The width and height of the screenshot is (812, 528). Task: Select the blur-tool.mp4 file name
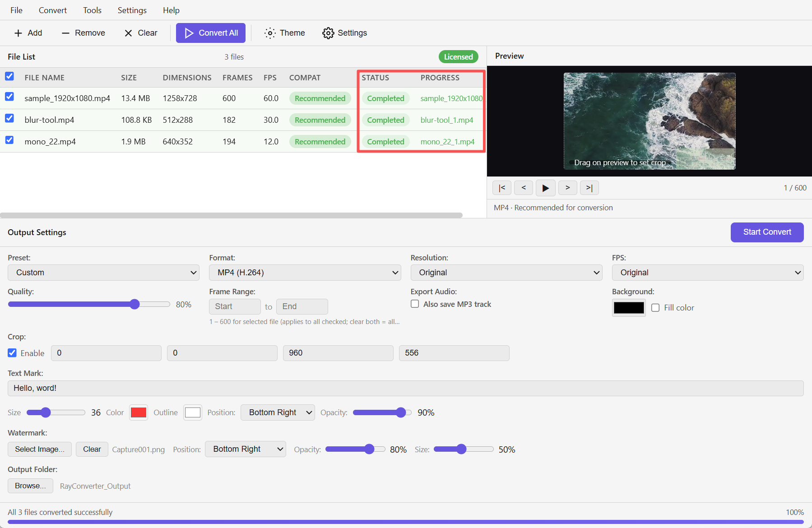point(49,120)
